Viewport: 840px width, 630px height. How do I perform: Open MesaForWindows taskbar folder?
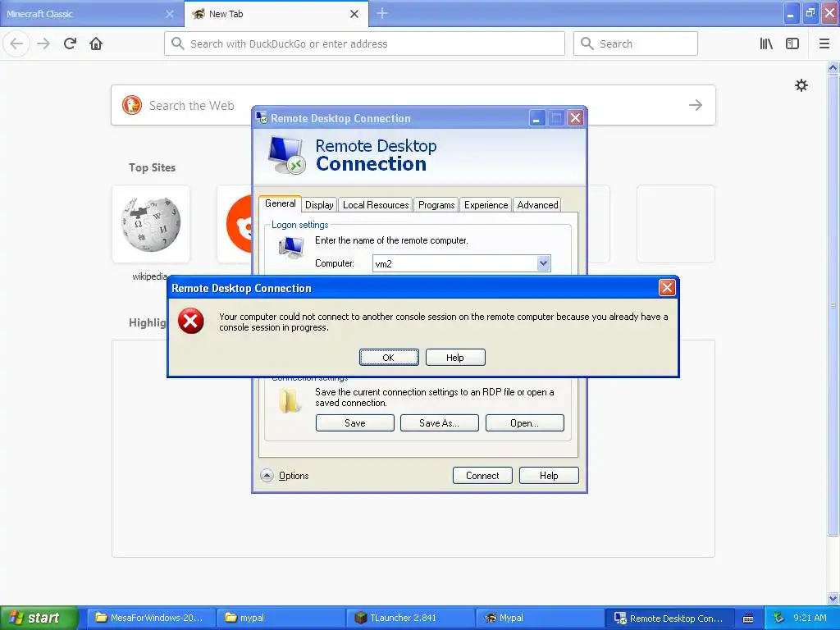(x=151, y=618)
